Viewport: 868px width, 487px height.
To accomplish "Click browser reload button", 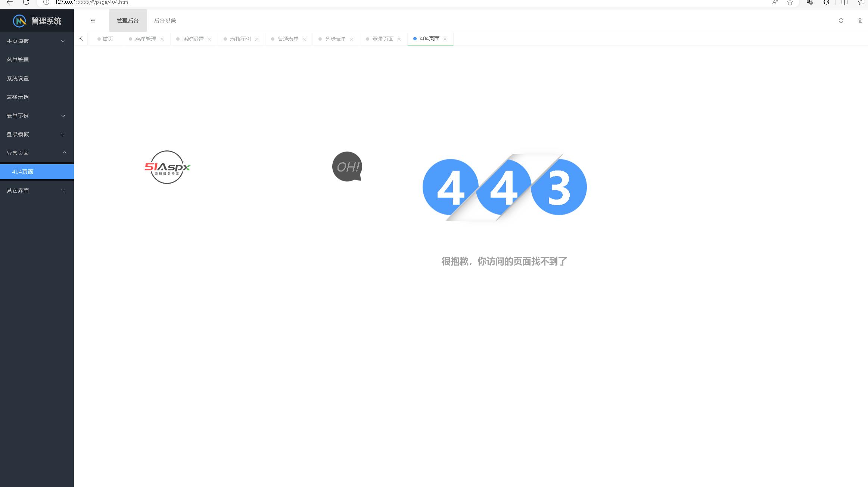I will pyautogui.click(x=26, y=2).
